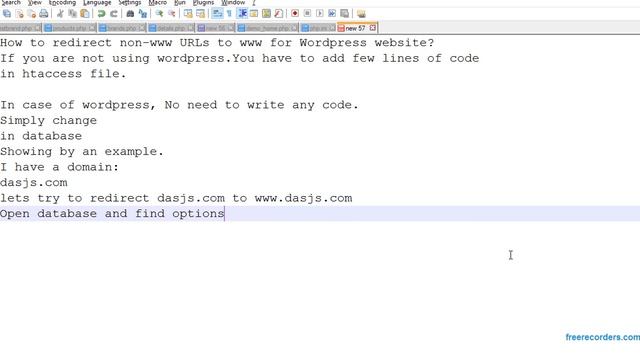Viewport: 640px width, 360px height.
Task: Click the Playback macro icon
Action: point(320,14)
